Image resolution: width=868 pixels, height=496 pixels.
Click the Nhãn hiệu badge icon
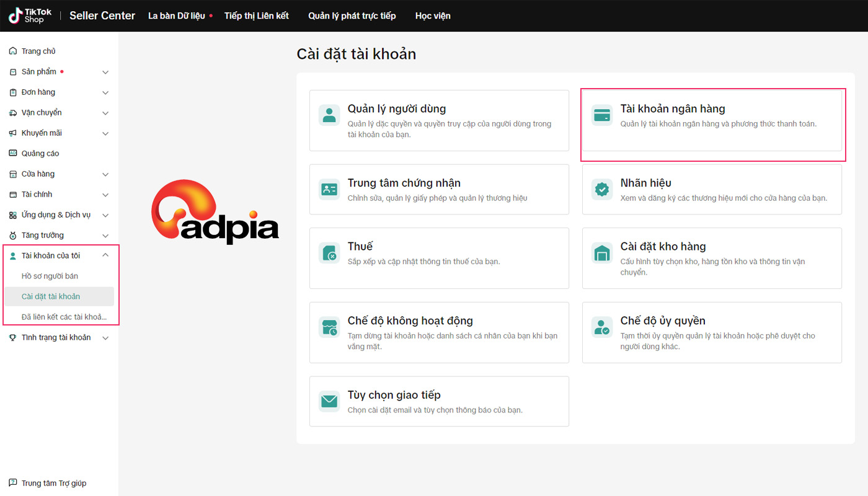(x=602, y=189)
